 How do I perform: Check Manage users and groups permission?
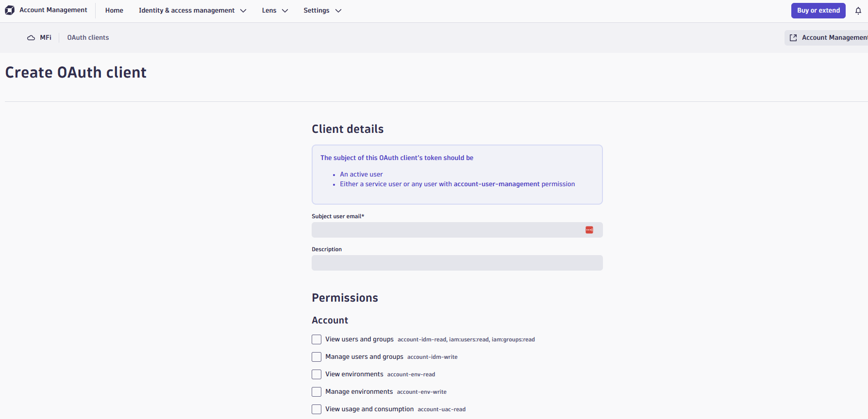point(317,357)
